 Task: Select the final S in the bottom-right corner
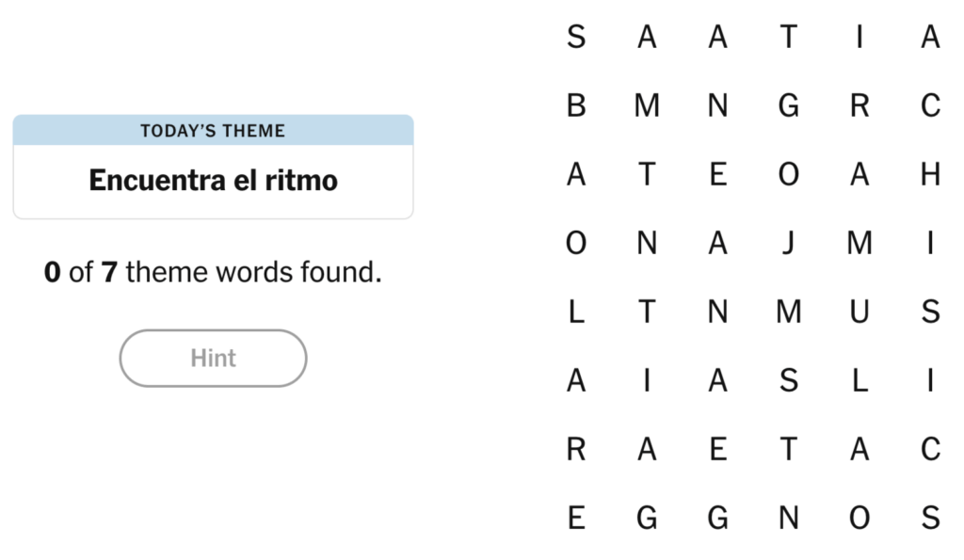(929, 517)
